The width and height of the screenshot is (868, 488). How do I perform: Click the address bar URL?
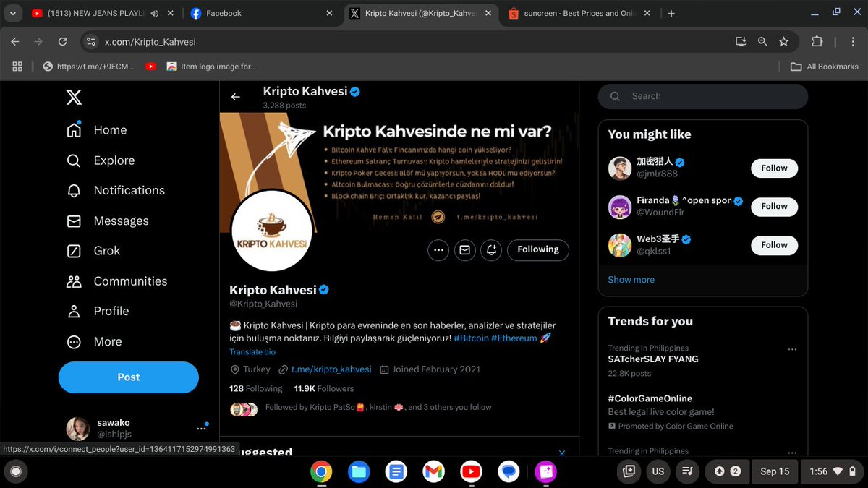(x=150, y=42)
